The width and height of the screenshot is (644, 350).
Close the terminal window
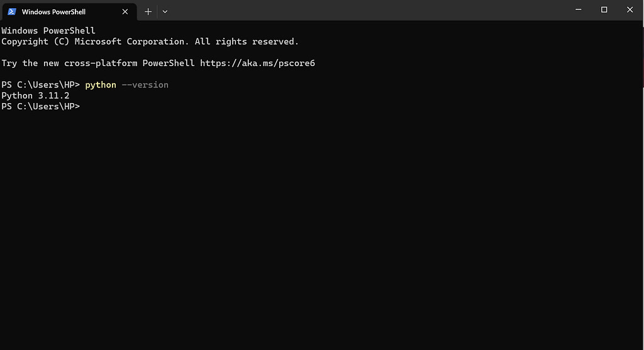click(x=630, y=9)
